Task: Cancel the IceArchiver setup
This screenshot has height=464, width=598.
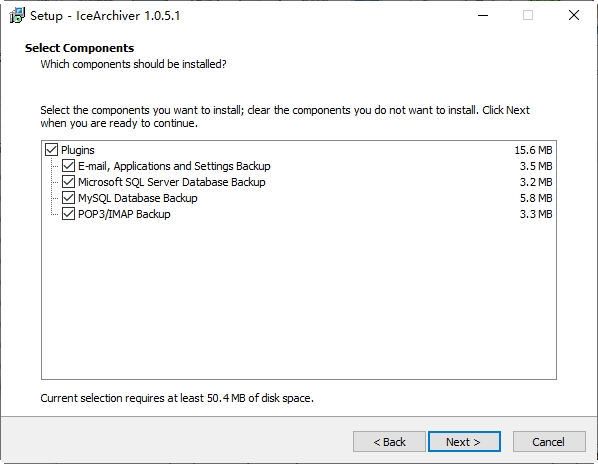Action: (549, 442)
